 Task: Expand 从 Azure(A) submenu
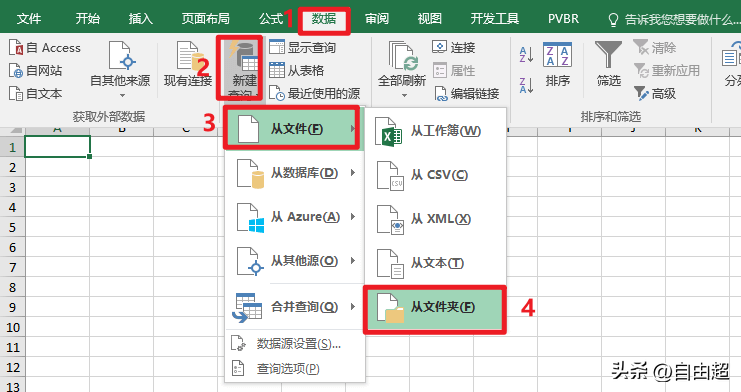[x=294, y=217]
